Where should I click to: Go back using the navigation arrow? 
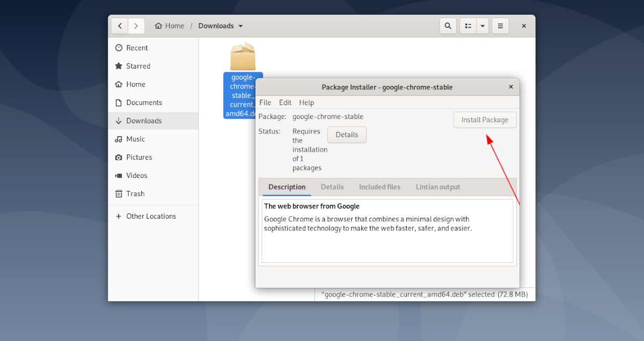(119, 26)
